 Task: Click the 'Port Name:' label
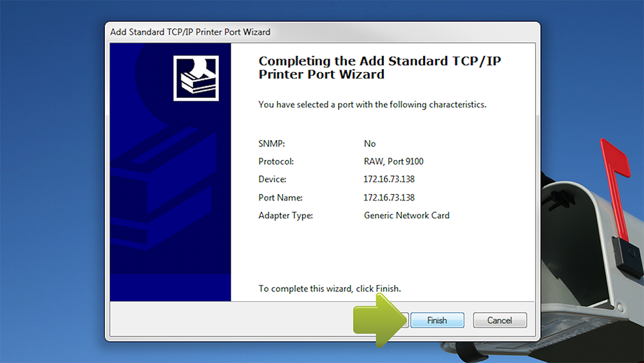281,198
